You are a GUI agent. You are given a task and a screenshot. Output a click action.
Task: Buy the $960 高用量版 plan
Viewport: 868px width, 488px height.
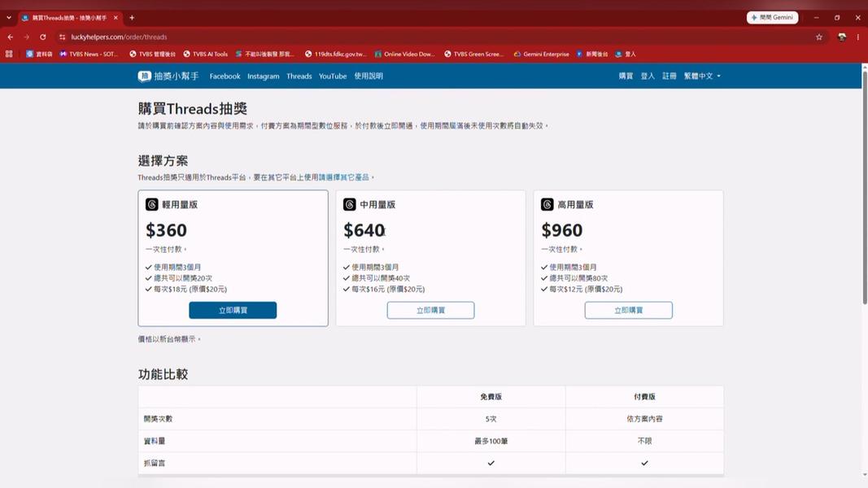(628, 310)
